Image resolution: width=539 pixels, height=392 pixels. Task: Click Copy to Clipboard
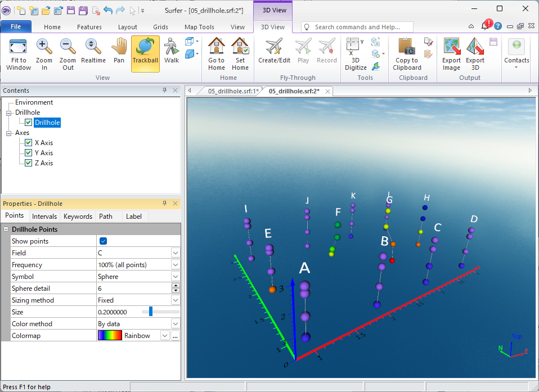click(407, 53)
